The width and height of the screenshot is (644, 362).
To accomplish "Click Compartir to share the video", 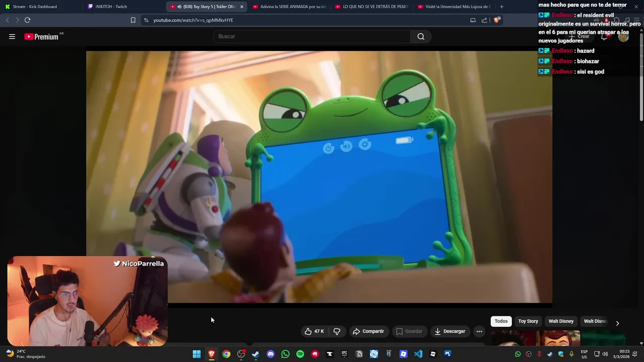I will tap(368, 331).
